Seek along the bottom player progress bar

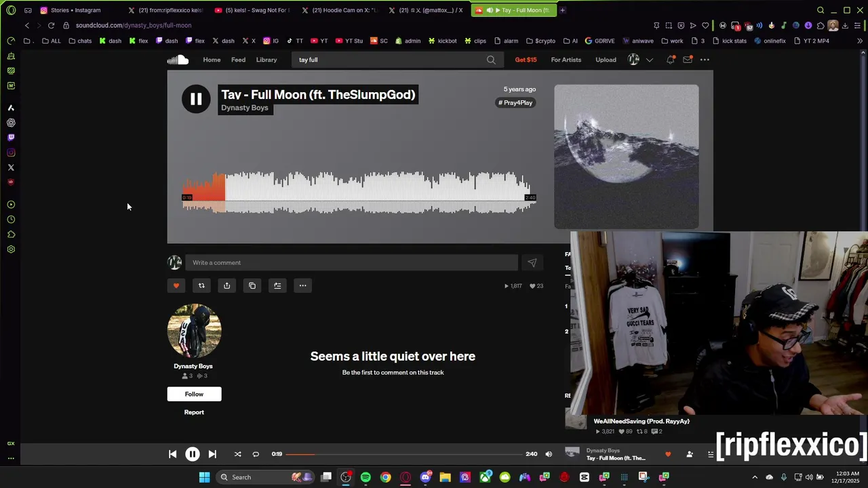404,454
